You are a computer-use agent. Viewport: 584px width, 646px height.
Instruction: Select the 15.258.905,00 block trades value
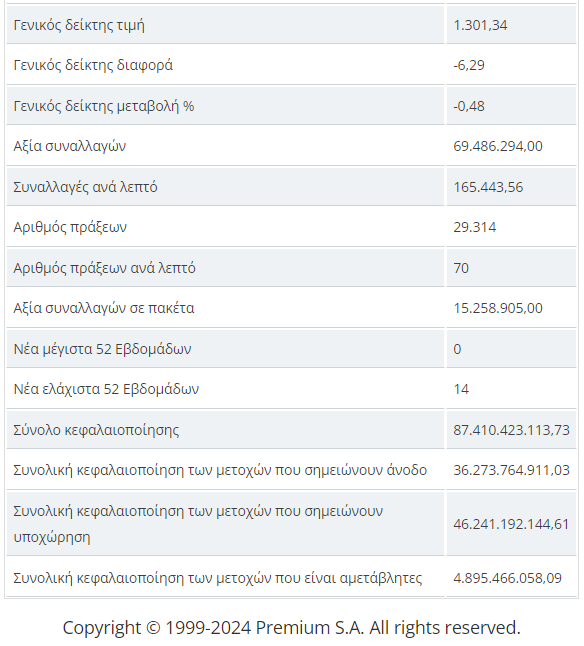pyautogui.click(x=498, y=308)
